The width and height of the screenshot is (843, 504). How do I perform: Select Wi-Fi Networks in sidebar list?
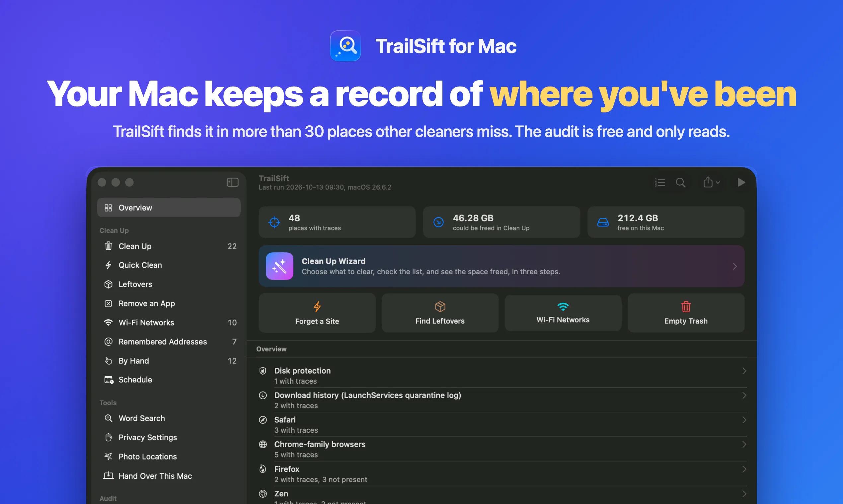(x=169, y=323)
